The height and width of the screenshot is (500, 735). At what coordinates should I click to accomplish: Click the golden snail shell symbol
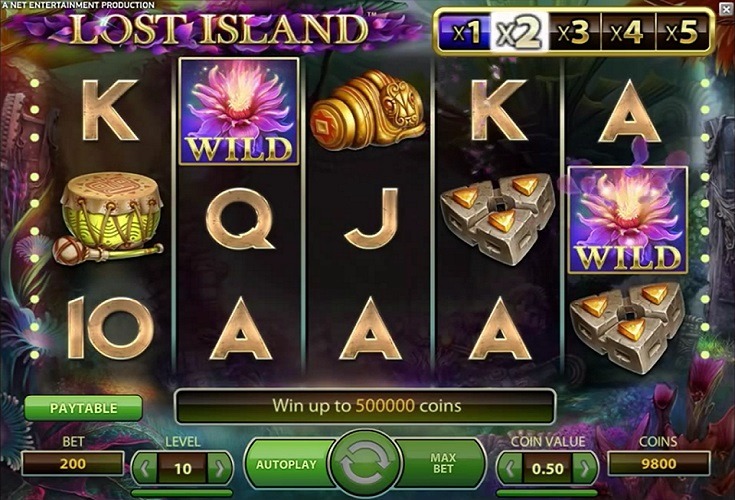coord(368,110)
